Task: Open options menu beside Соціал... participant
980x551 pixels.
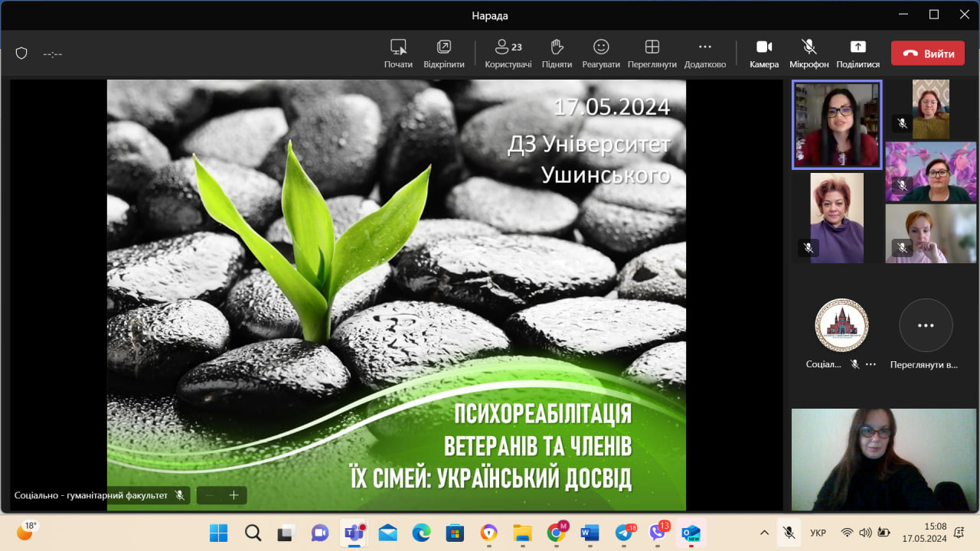Action: [871, 364]
